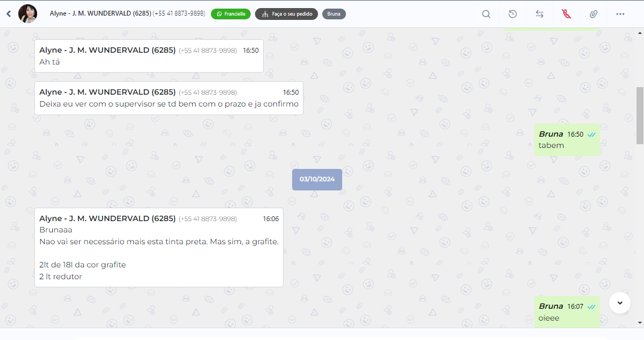Go back using the left chevron arrow

click(9, 14)
